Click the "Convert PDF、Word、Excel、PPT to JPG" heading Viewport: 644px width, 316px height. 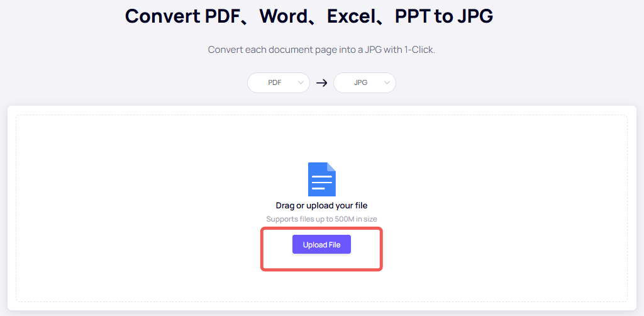309,16
